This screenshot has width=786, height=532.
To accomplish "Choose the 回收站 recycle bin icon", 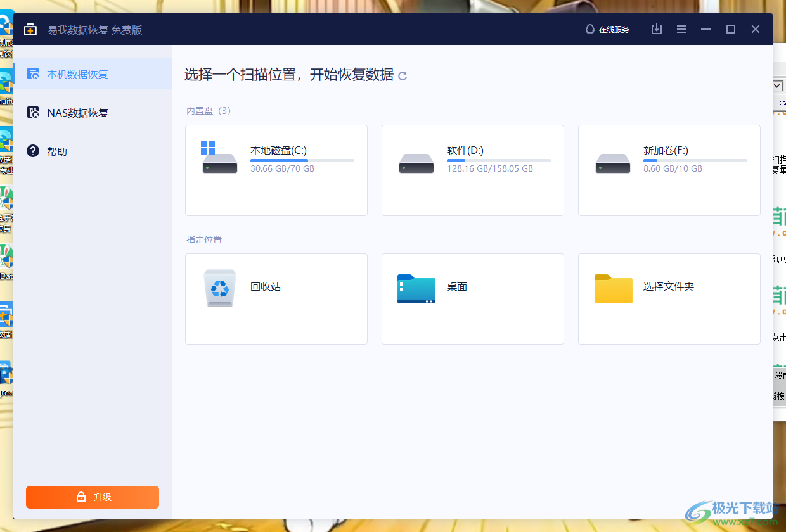I will pyautogui.click(x=220, y=288).
